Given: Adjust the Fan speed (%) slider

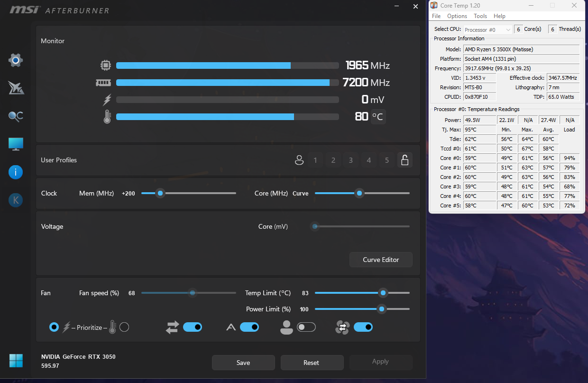Looking at the screenshot, I should pyautogui.click(x=189, y=293).
